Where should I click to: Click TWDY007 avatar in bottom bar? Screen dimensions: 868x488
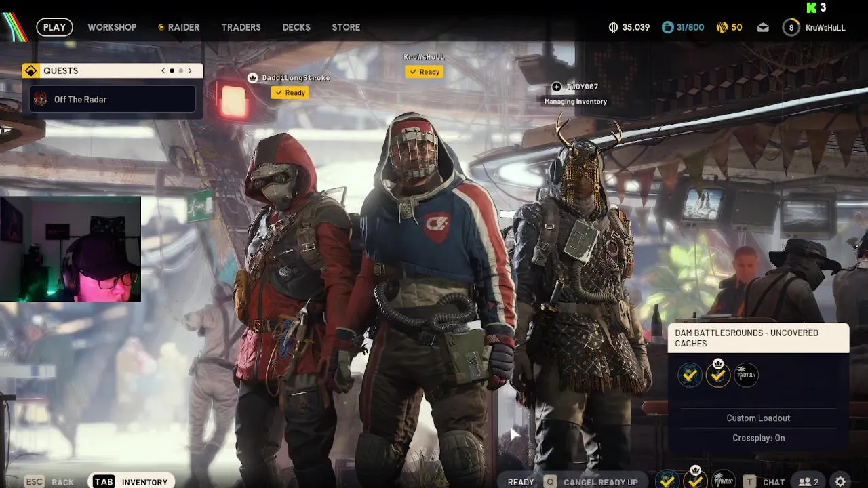click(723, 481)
